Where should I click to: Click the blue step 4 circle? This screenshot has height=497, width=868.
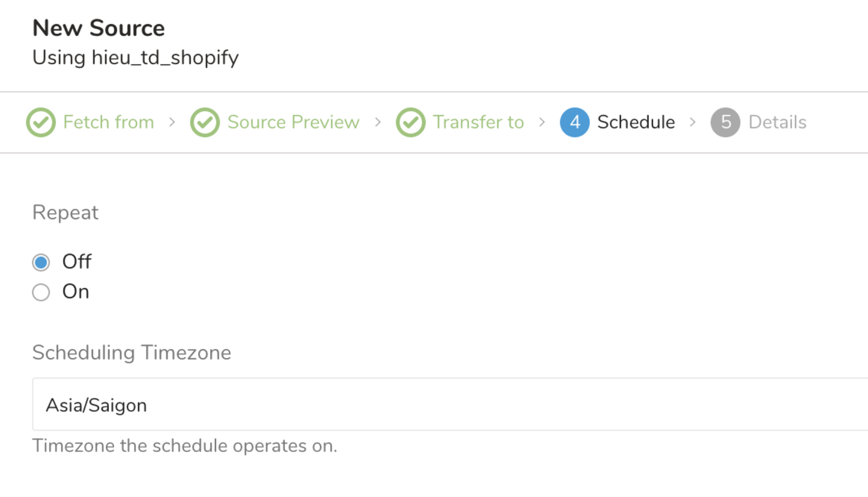click(574, 123)
